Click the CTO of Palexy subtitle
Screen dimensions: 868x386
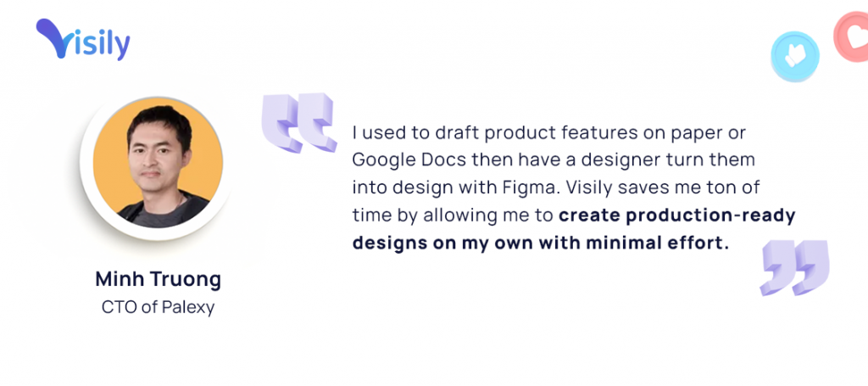[x=158, y=307]
